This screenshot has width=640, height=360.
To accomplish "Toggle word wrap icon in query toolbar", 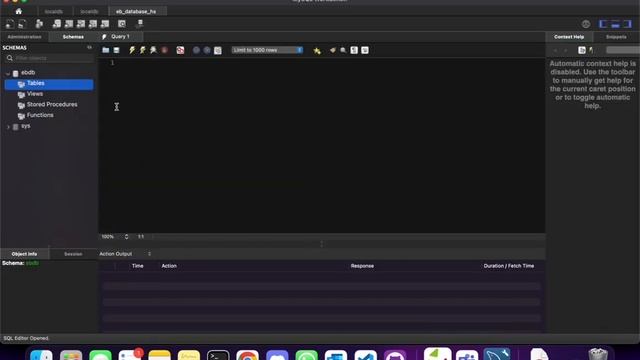I will (365, 50).
